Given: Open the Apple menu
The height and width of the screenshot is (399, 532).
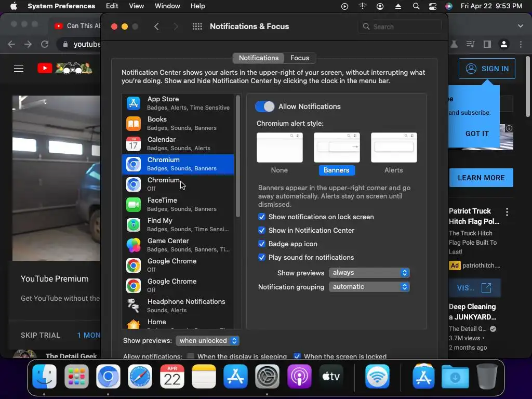Looking at the screenshot, I should (14, 6).
